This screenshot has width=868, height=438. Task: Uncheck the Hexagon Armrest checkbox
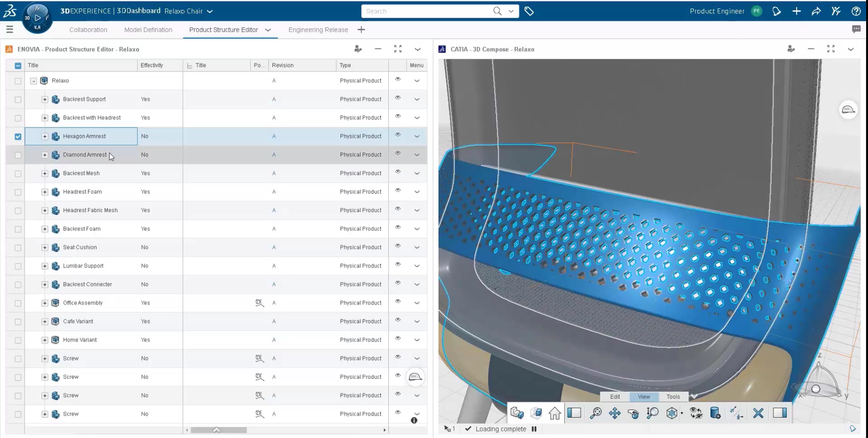click(x=18, y=136)
